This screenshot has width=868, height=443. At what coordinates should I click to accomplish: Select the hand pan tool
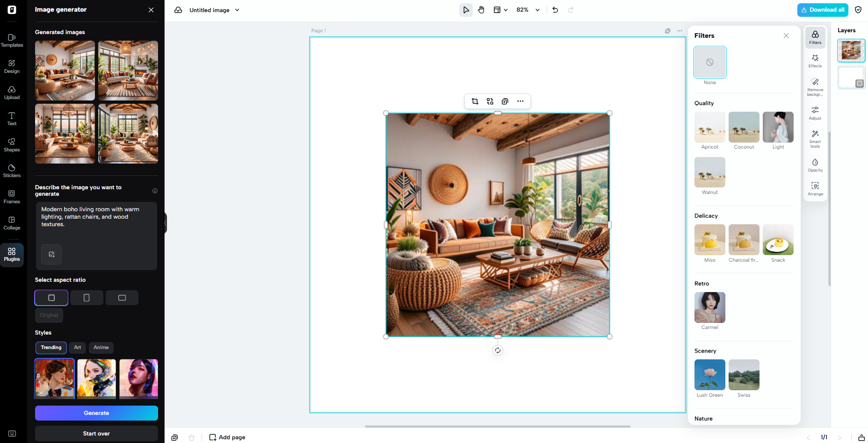(481, 10)
